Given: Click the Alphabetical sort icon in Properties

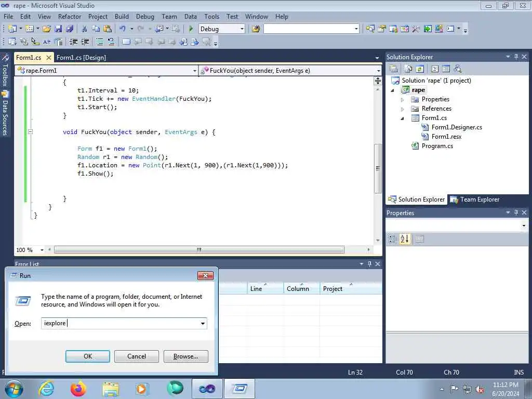Looking at the screenshot, I should tap(404, 239).
